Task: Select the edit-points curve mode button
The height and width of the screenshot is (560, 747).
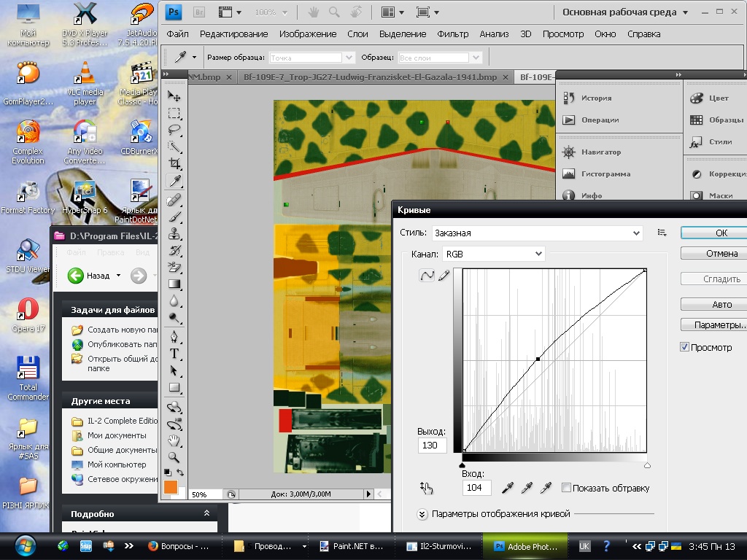Action: point(427,276)
